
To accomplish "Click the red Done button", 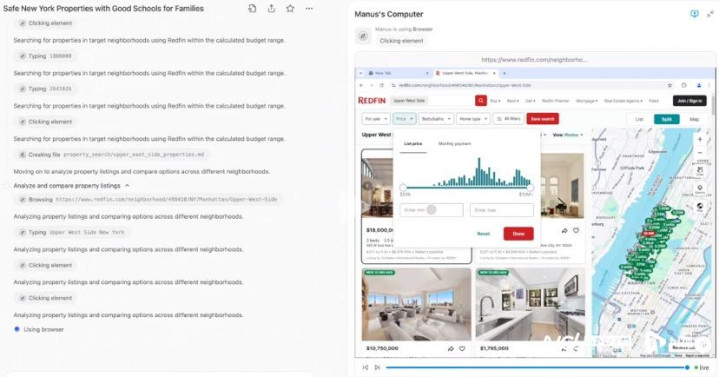I will tap(518, 233).
